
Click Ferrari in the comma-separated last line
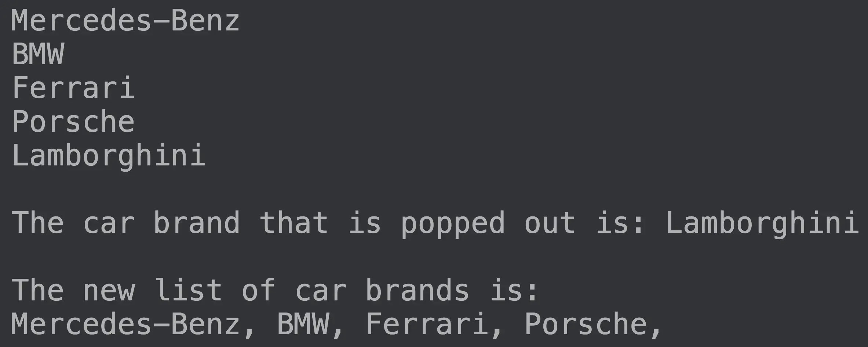click(427, 324)
